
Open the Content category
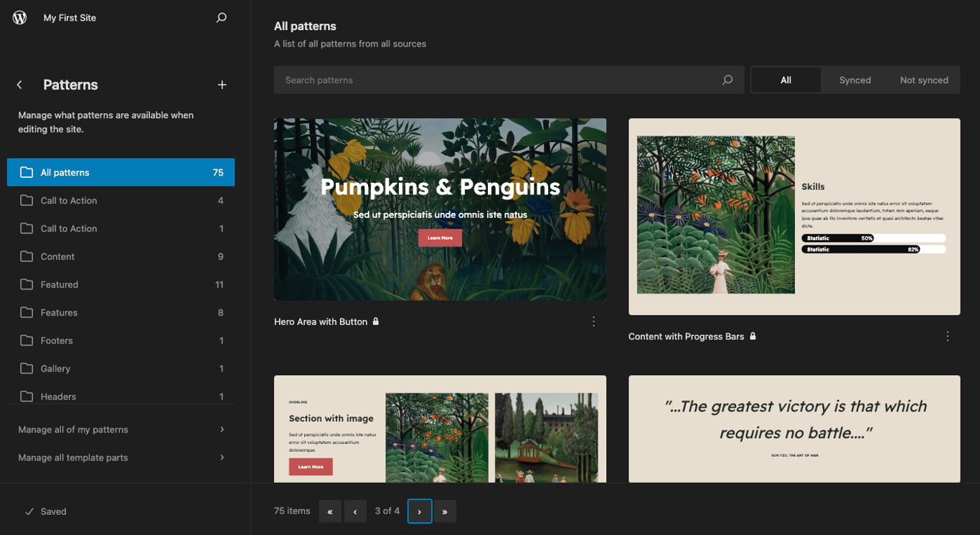pyautogui.click(x=121, y=257)
